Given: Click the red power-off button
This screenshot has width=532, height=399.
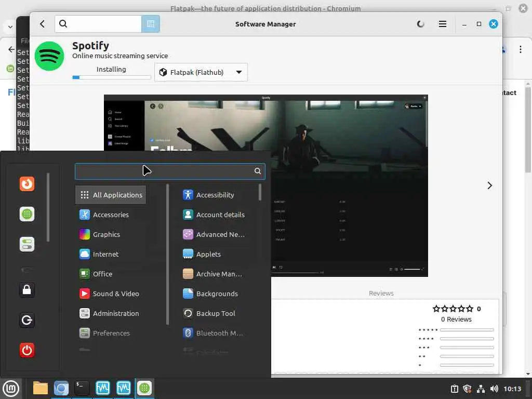Looking at the screenshot, I should pos(27,350).
